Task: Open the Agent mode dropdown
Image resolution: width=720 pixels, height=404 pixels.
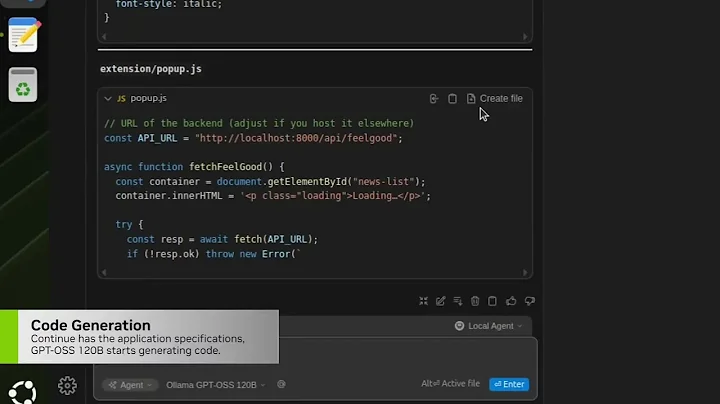Action: (x=130, y=385)
